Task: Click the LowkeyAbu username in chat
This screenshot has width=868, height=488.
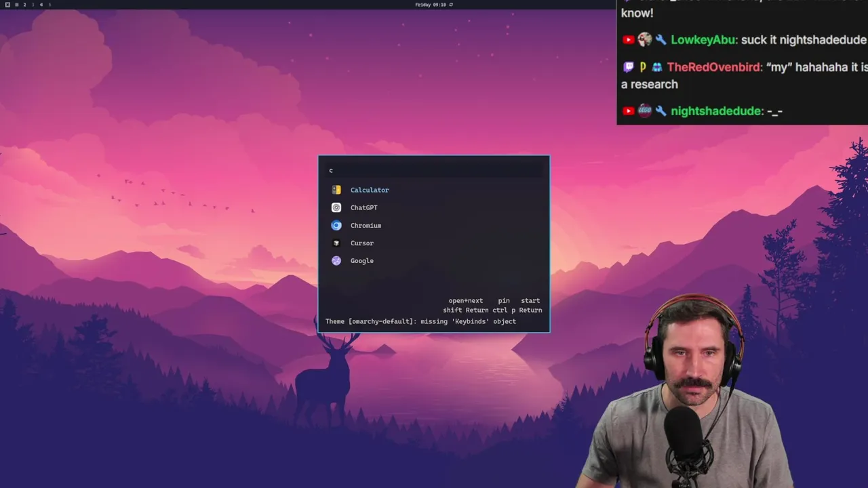Action: [703, 40]
